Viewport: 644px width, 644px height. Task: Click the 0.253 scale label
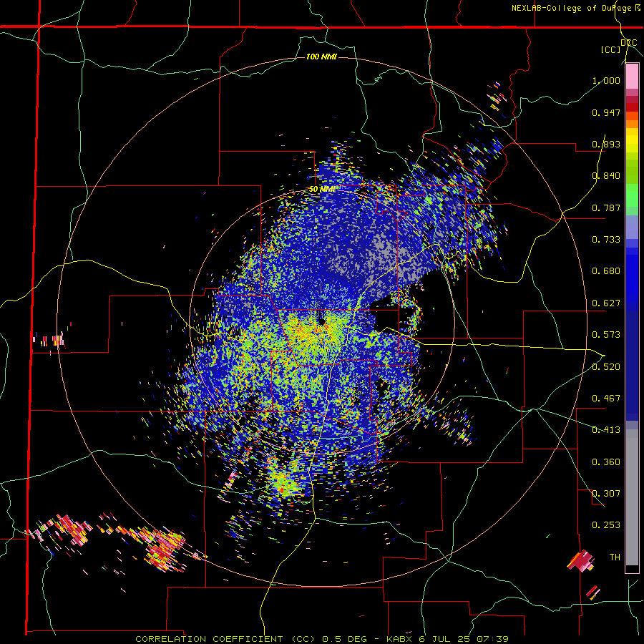tap(606, 525)
